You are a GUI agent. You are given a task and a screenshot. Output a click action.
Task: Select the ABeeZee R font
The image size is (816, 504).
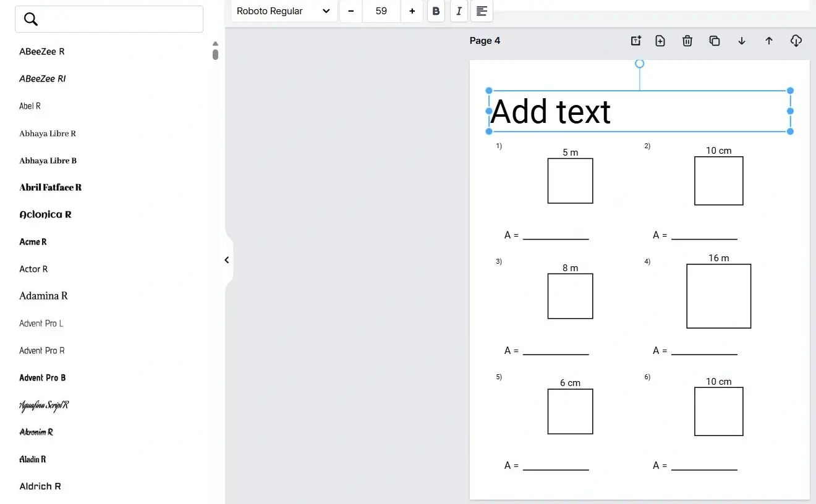point(42,52)
